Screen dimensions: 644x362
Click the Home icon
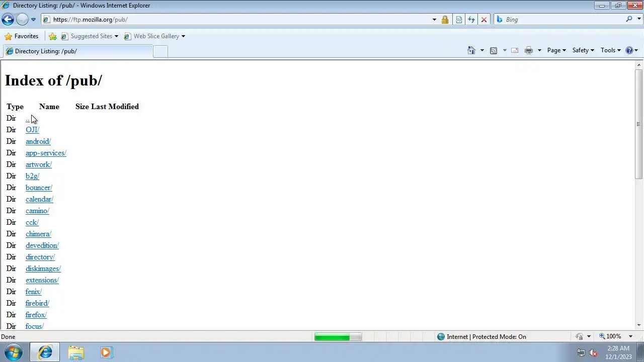pos(471,50)
